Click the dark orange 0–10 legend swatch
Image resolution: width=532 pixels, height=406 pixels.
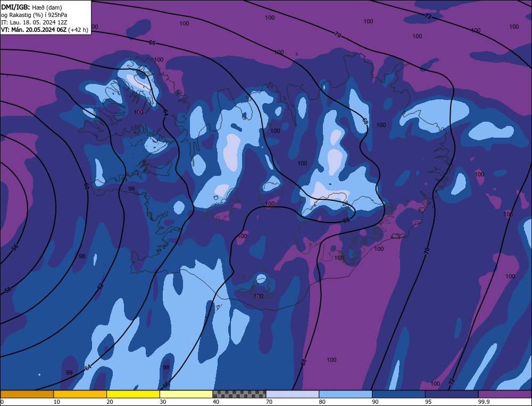pyautogui.click(x=27, y=394)
